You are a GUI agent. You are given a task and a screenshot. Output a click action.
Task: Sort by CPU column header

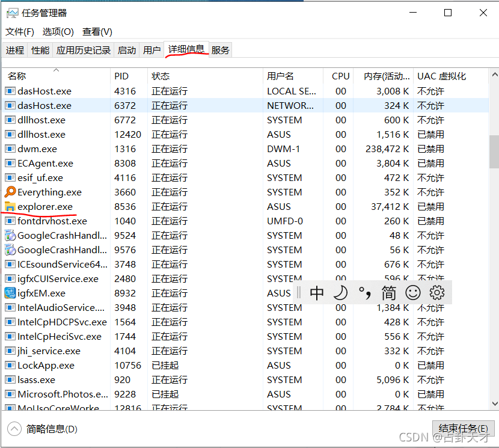[338, 76]
